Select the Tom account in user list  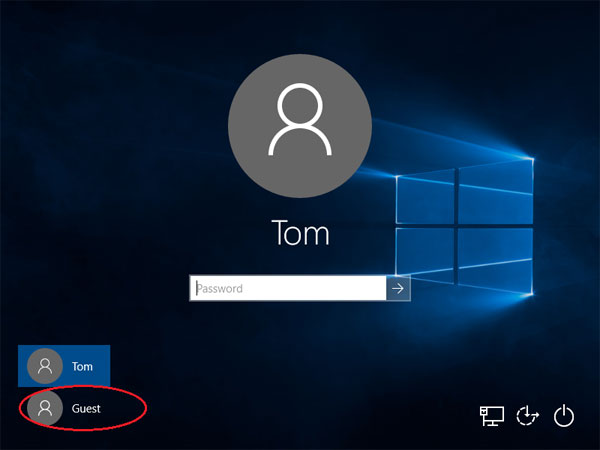coord(64,366)
